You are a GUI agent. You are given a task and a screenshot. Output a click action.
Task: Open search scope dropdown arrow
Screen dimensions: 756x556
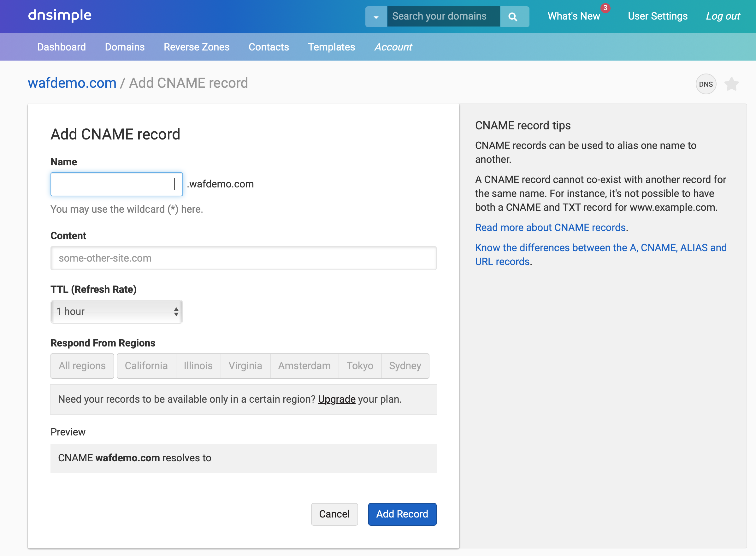click(x=376, y=16)
